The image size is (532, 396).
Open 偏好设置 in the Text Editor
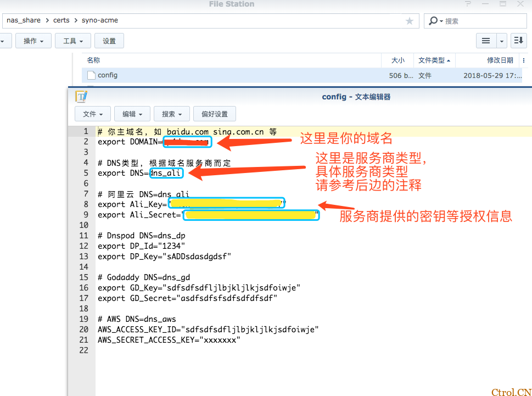coord(214,114)
